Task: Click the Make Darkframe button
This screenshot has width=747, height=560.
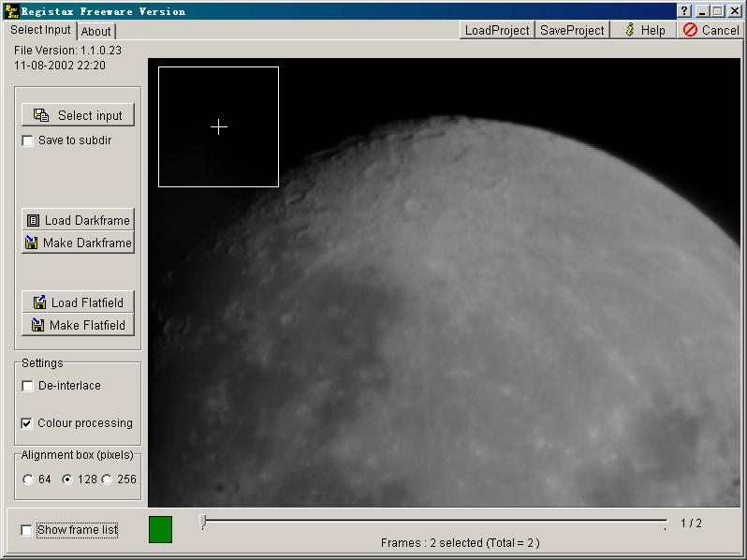Action: pos(78,243)
